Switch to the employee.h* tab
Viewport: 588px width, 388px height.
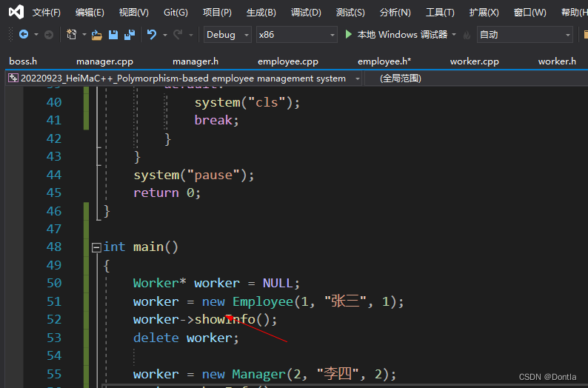[x=384, y=61]
